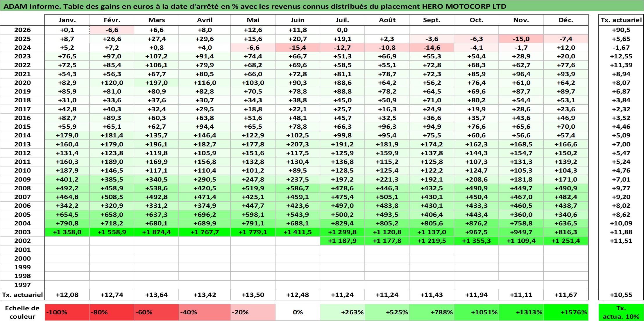Click the -20% light pink legend swatch
Viewport: 644px width, 321px height.
[253, 312]
